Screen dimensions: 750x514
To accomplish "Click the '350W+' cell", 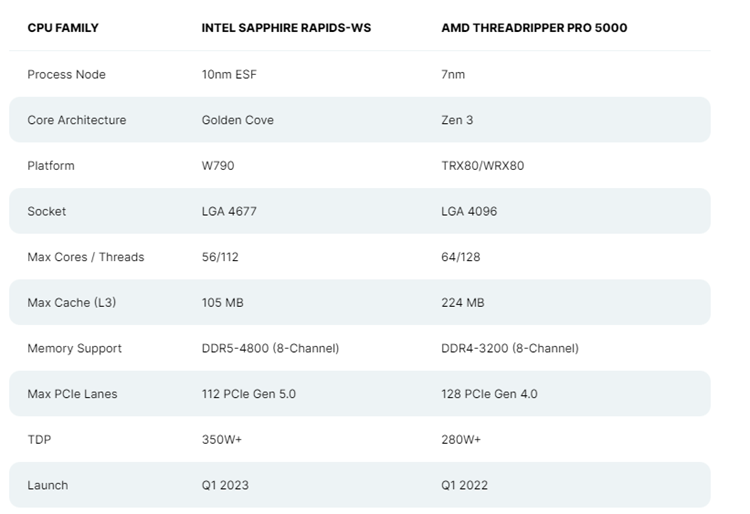I will click(x=221, y=439).
